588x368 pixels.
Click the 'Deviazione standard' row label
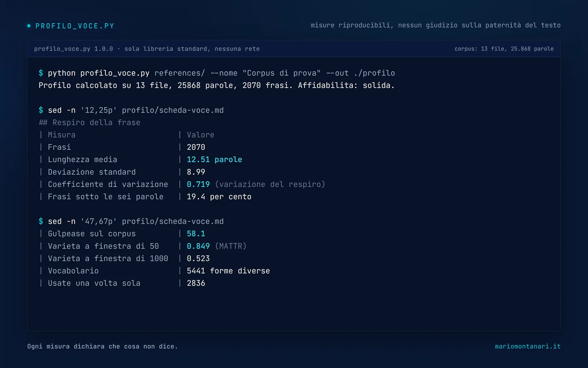click(92, 172)
